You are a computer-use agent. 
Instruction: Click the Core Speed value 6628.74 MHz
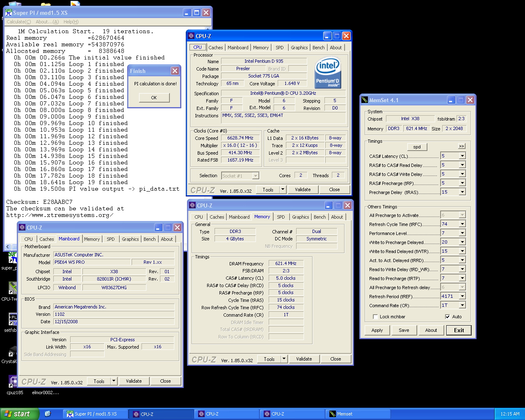240,138
